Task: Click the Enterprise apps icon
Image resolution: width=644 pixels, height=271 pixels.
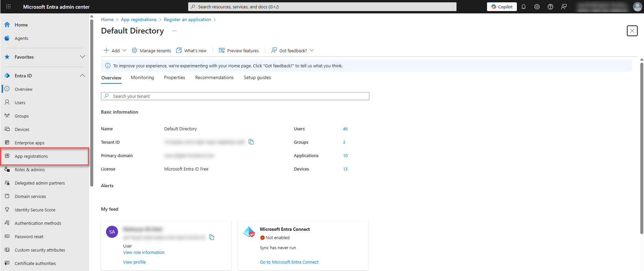Action: [7, 142]
